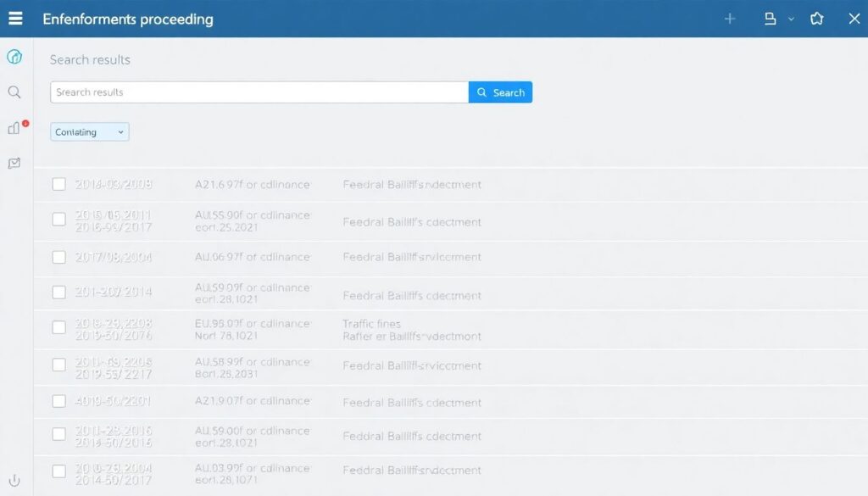Open the A21.6.97f ordinance in first row
The width and height of the screenshot is (868, 496).
tap(253, 184)
